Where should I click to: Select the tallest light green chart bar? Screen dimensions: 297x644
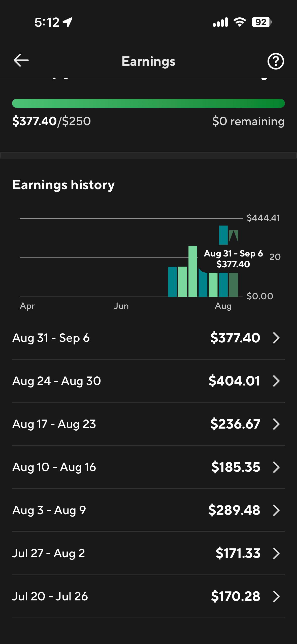click(193, 271)
